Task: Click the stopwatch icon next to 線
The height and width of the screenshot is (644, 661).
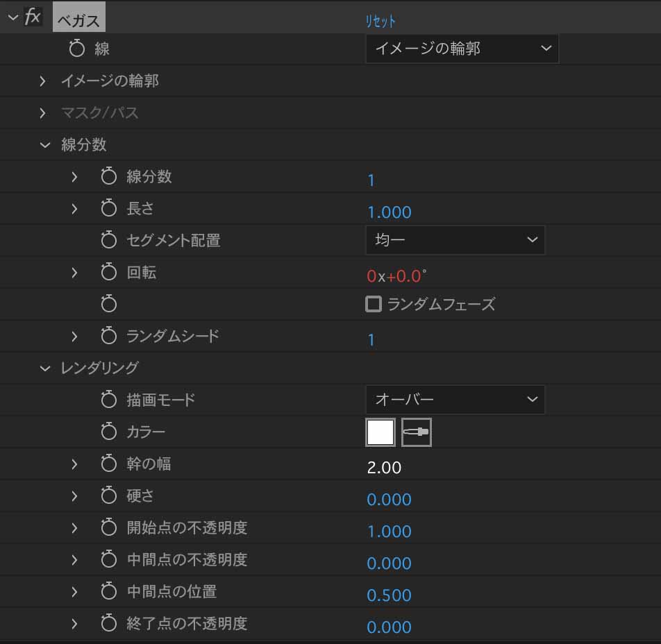Action: click(76, 48)
